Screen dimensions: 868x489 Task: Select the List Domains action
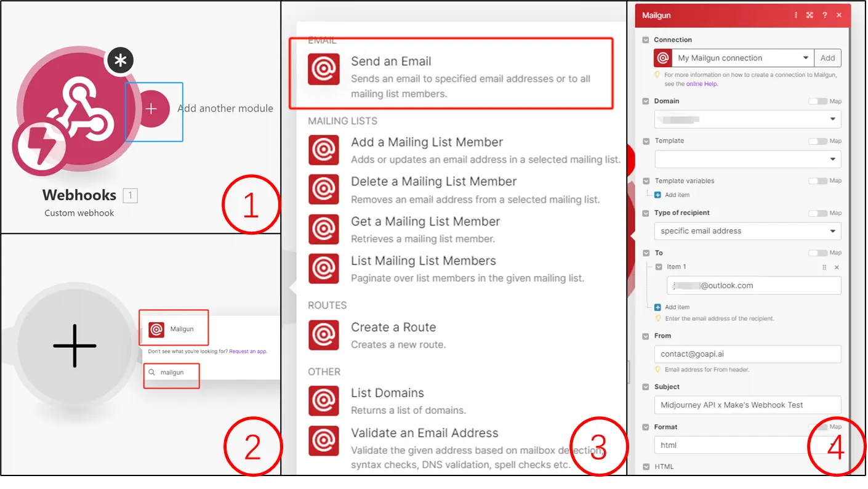point(387,392)
